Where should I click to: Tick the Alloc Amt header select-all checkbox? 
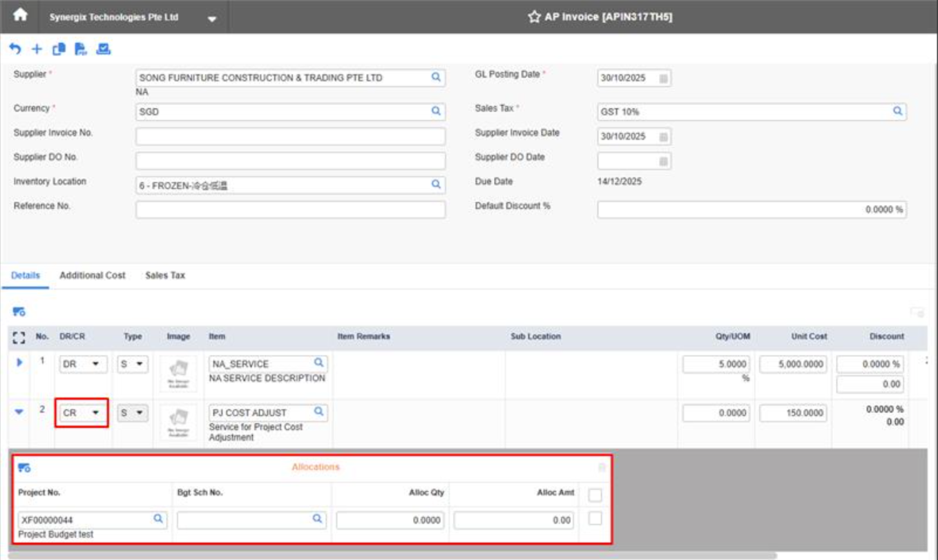tap(595, 494)
